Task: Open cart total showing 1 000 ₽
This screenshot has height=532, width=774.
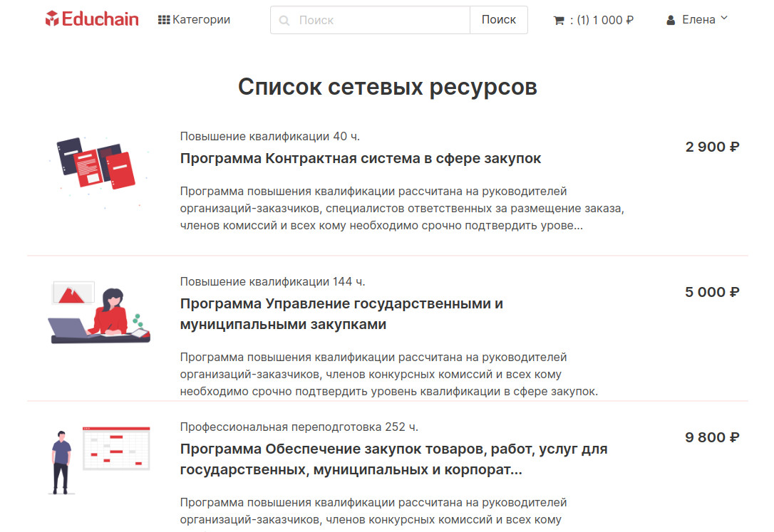Action: pos(602,20)
